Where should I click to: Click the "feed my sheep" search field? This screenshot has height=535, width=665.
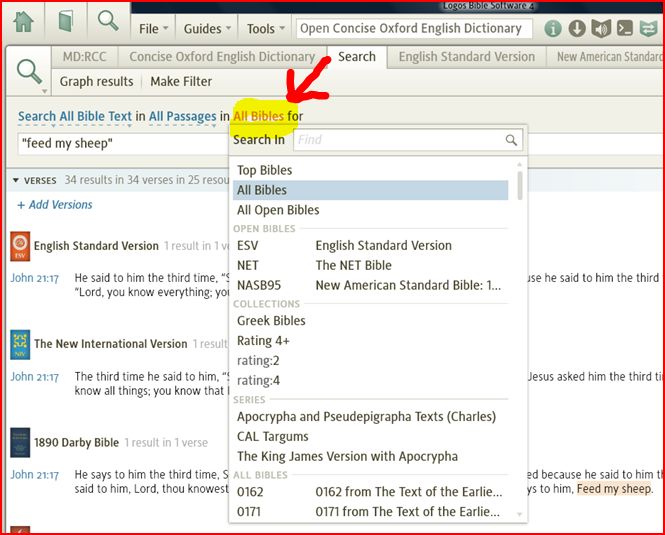pyautogui.click(x=123, y=143)
